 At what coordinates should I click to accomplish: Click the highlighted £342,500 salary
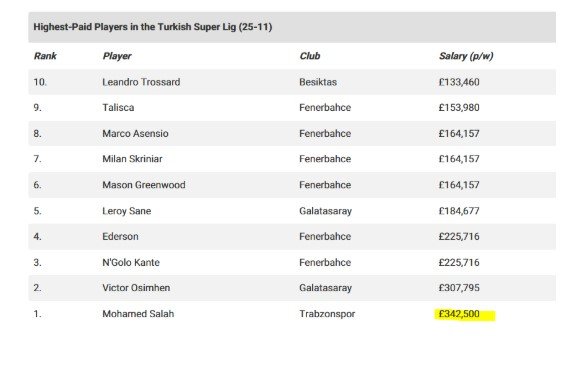(x=459, y=314)
